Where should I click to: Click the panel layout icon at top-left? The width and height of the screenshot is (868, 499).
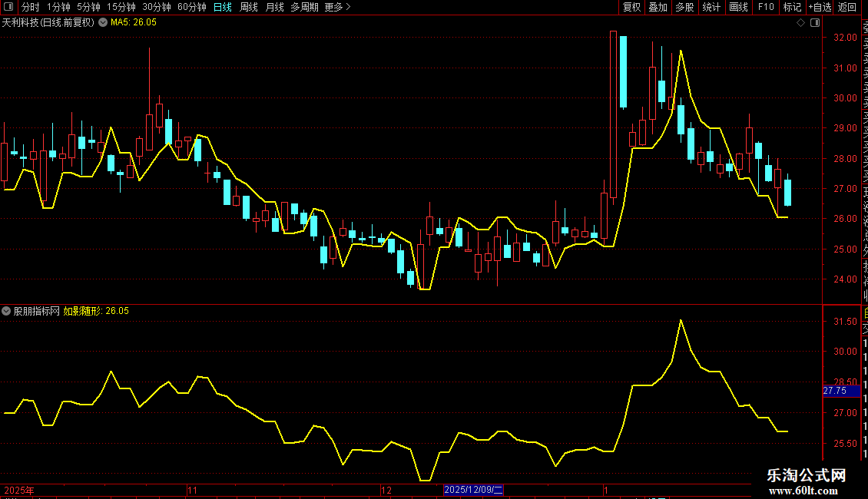8,7
